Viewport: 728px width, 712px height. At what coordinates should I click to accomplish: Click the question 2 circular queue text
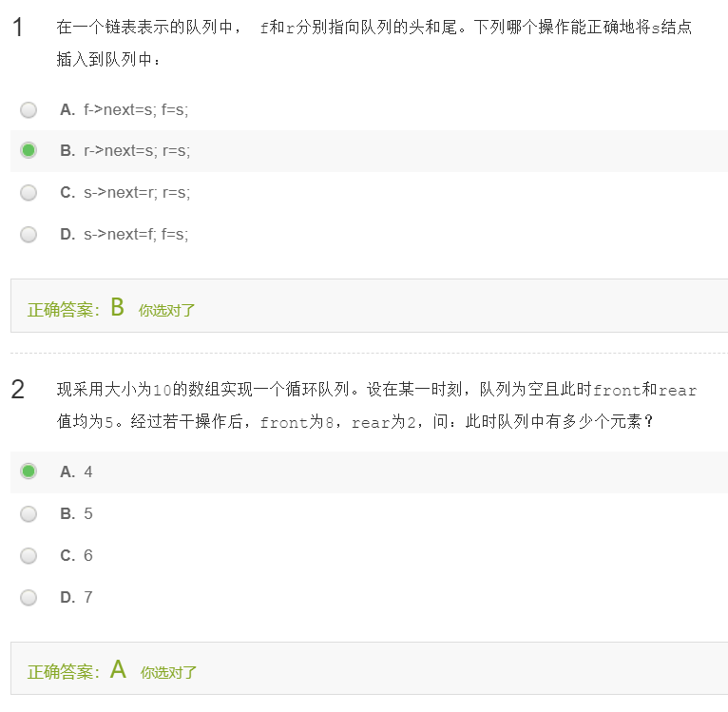(376, 406)
